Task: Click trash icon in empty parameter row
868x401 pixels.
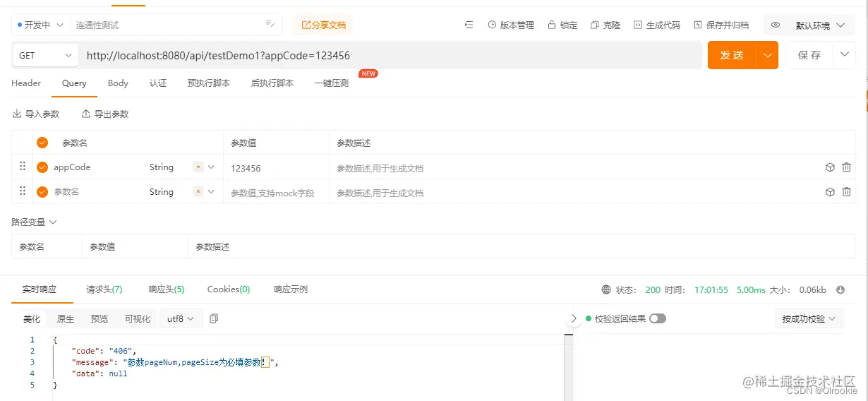Action: (847, 191)
